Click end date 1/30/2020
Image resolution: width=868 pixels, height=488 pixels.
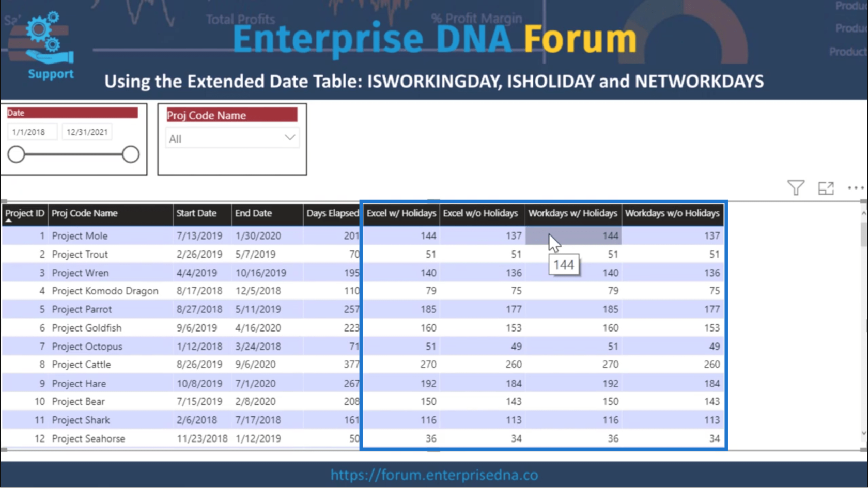(x=258, y=236)
